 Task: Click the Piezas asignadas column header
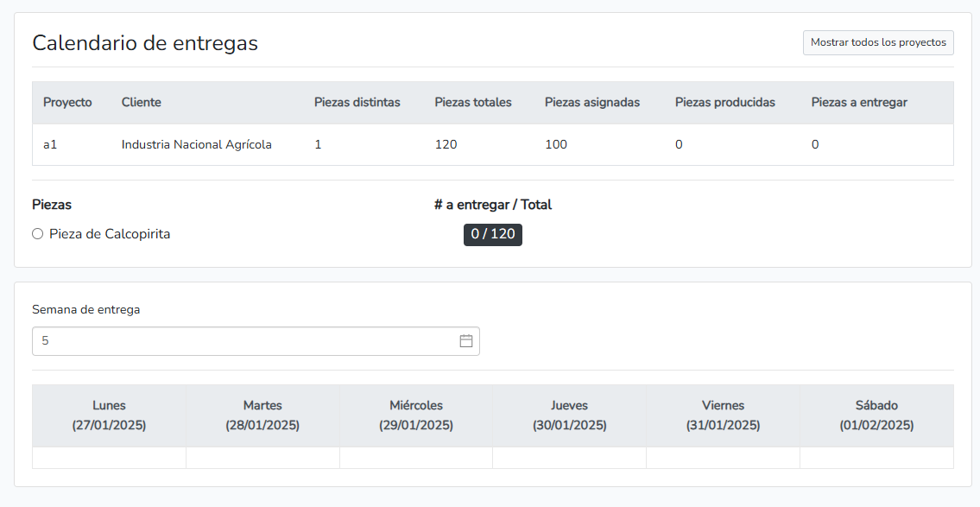tap(592, 103)
